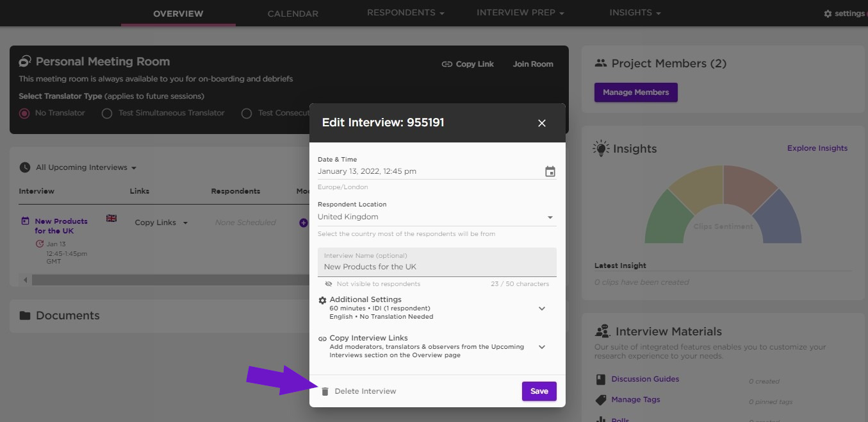Open the Manage Tags link
This screenshot has height=422, width=868.
(x=635, y=400)
